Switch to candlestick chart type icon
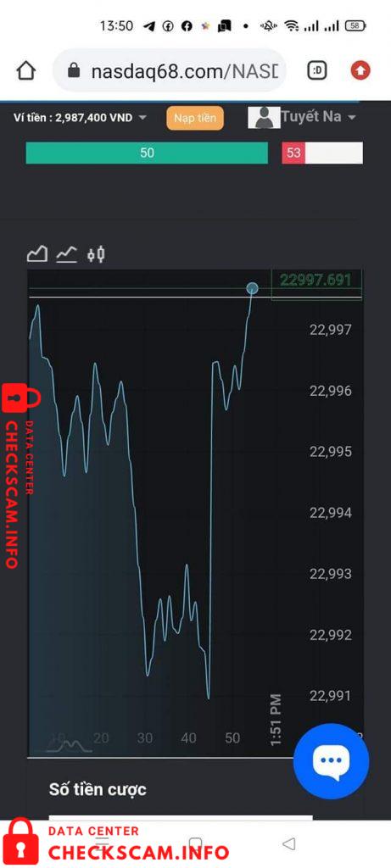 [x=97, y=254]
